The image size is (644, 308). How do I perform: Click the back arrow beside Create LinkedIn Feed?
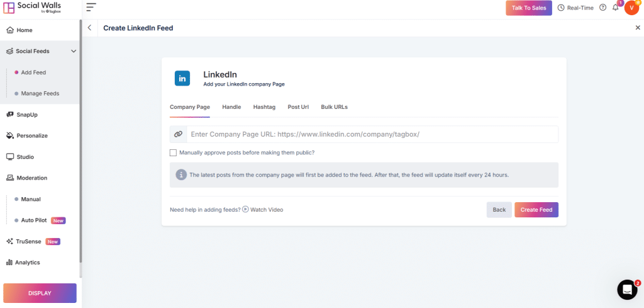coord(89,28)
